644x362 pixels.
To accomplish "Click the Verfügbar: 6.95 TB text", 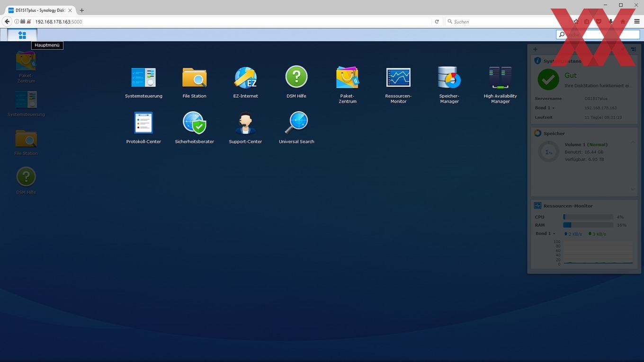I will click(584, 159).
